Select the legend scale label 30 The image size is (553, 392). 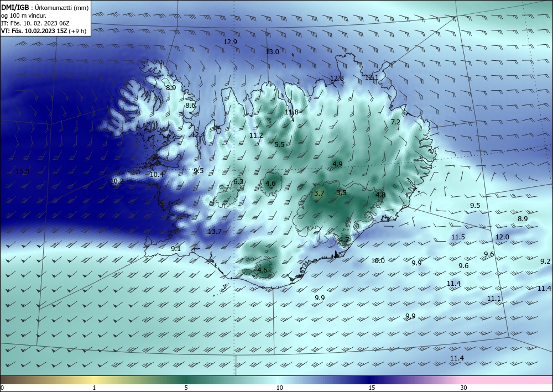[x=464, y=388]
